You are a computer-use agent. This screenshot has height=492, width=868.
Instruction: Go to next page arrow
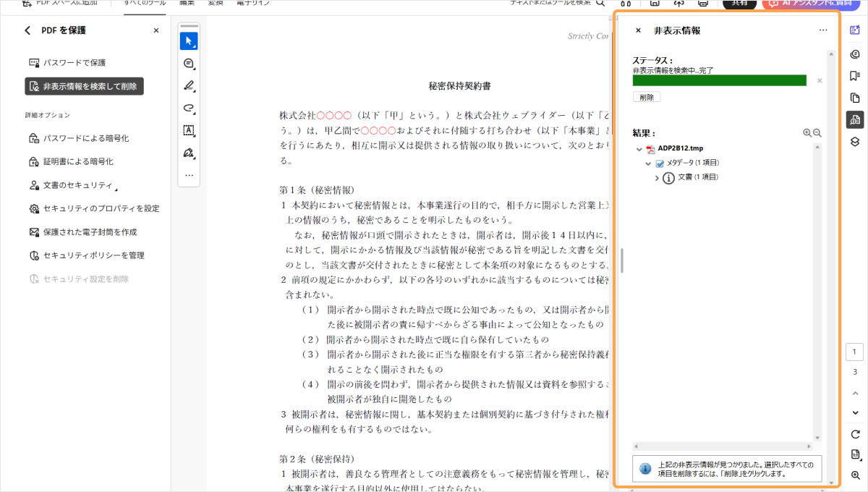pos(855,412)
